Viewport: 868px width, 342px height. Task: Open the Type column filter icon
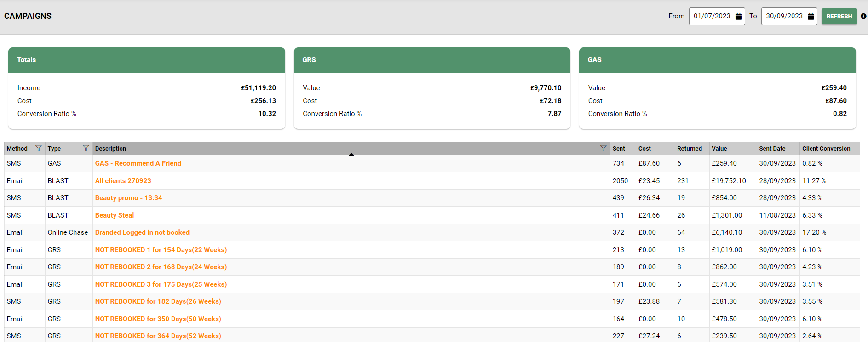(x=86, y=148)
